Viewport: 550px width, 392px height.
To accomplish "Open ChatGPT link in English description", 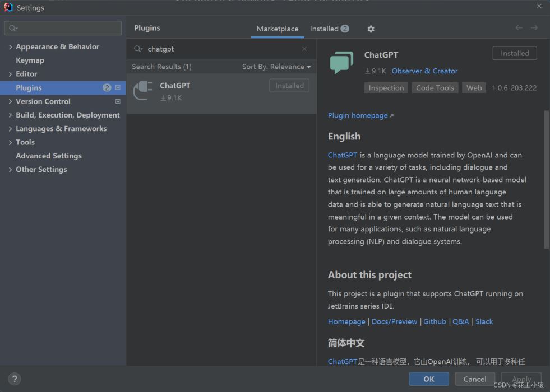I will (343, 155).
